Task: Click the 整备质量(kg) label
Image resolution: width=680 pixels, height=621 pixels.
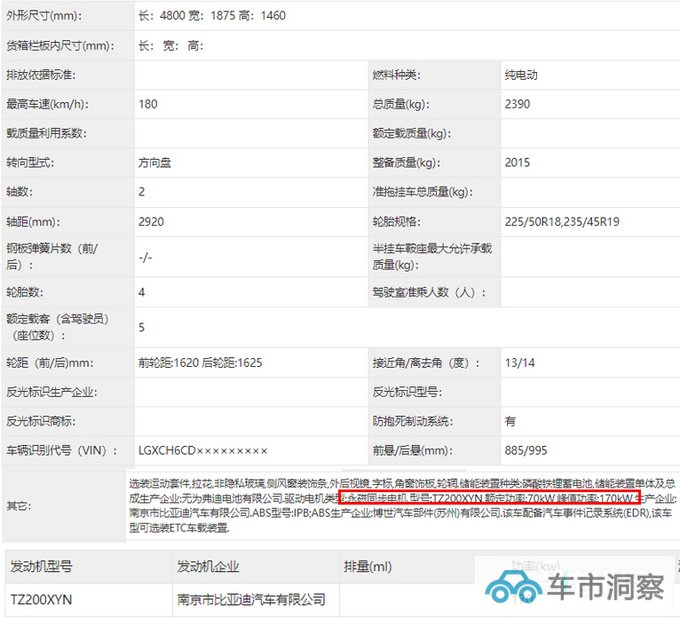Action: click(406, 163)
